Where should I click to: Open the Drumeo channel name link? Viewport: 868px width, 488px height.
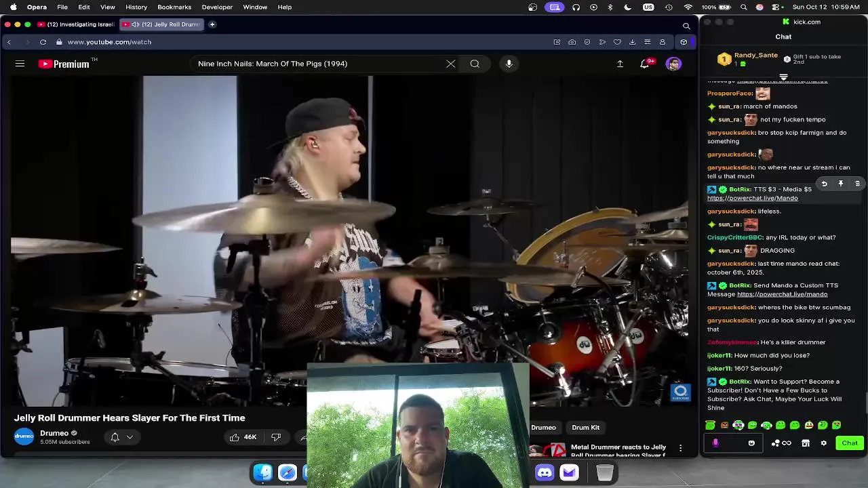click(x=54, y=433)
